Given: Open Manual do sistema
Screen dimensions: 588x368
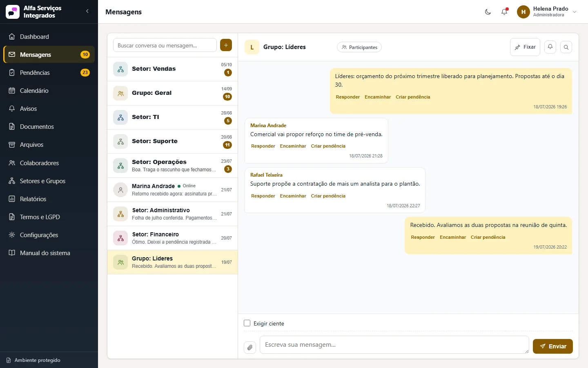Looking at the screenshot, I should [49, 253].
